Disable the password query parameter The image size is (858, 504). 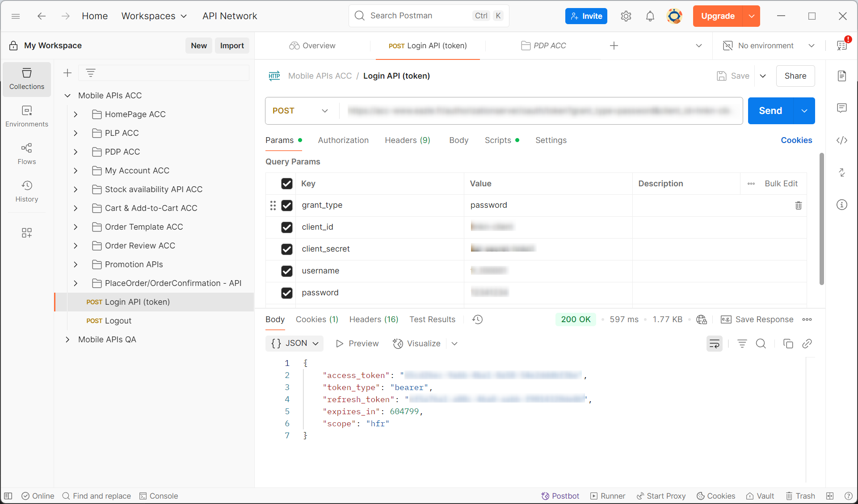[286, 293]
